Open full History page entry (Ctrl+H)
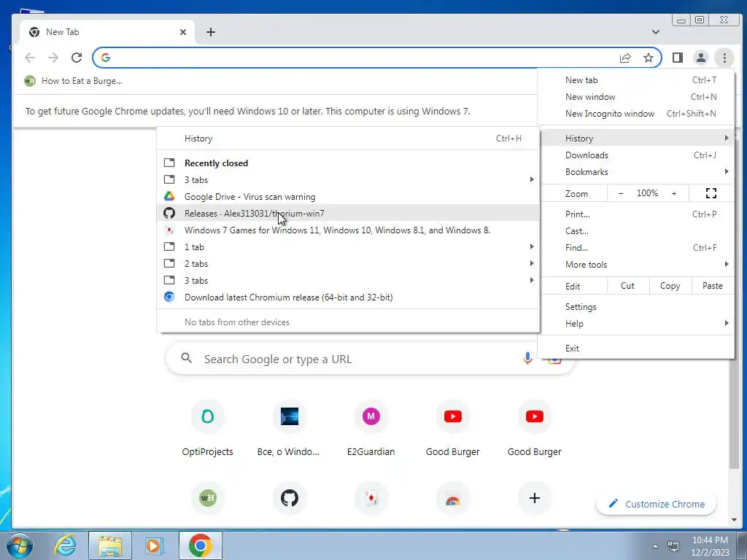The image size is (747, 560). (348, 139)
